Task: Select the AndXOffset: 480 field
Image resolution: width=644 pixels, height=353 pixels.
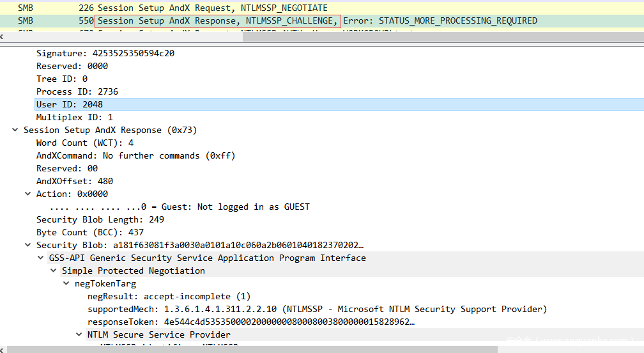Action: pyautogui.click(x=74, y=181)
